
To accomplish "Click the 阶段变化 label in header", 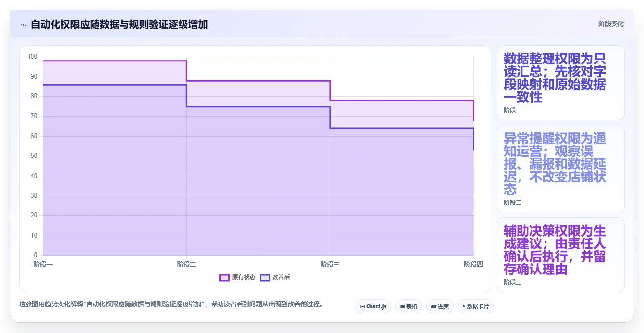I will click(611, 24).
